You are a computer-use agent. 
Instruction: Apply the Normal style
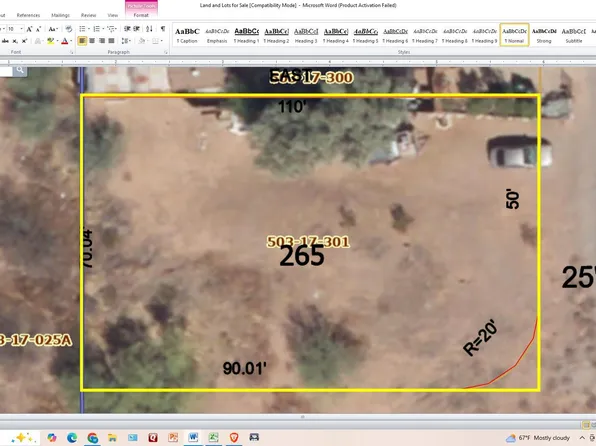pos(514,35)
